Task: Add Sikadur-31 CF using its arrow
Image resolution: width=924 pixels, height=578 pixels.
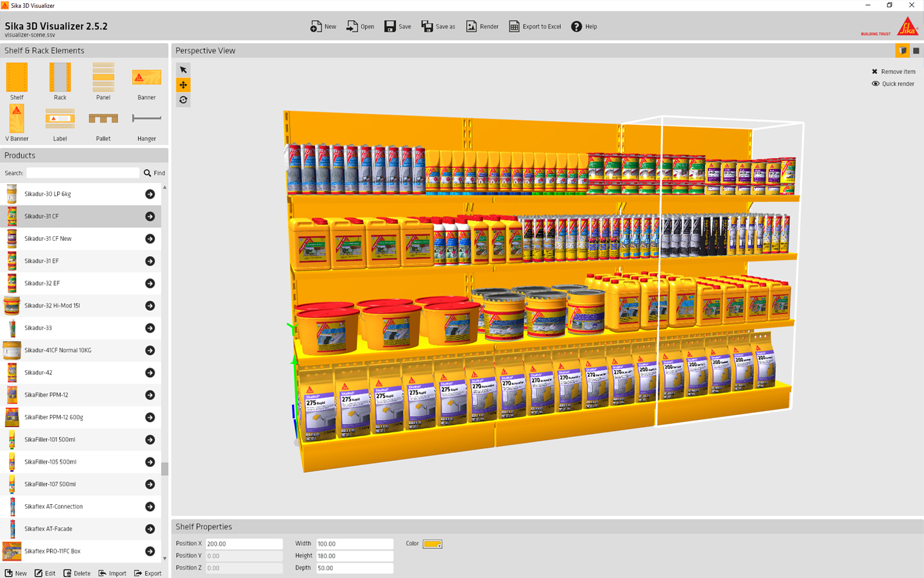Action: coord(150,216)
